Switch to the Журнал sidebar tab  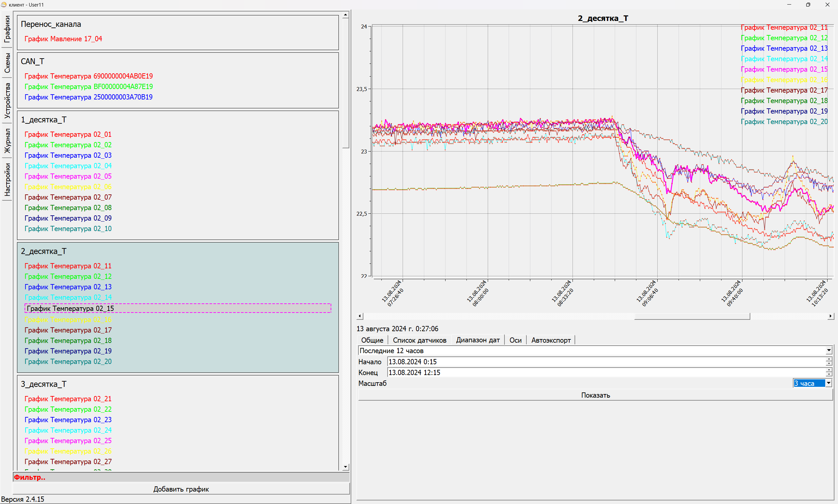[x=7, y=141]
